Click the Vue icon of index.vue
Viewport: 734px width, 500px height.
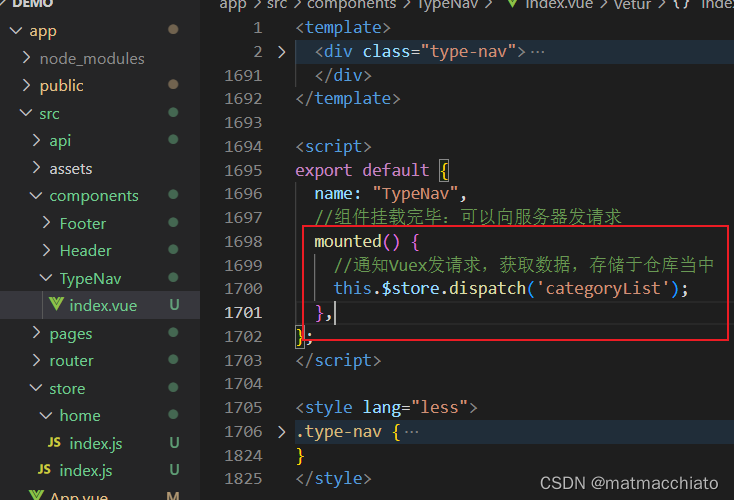(56, 305)
